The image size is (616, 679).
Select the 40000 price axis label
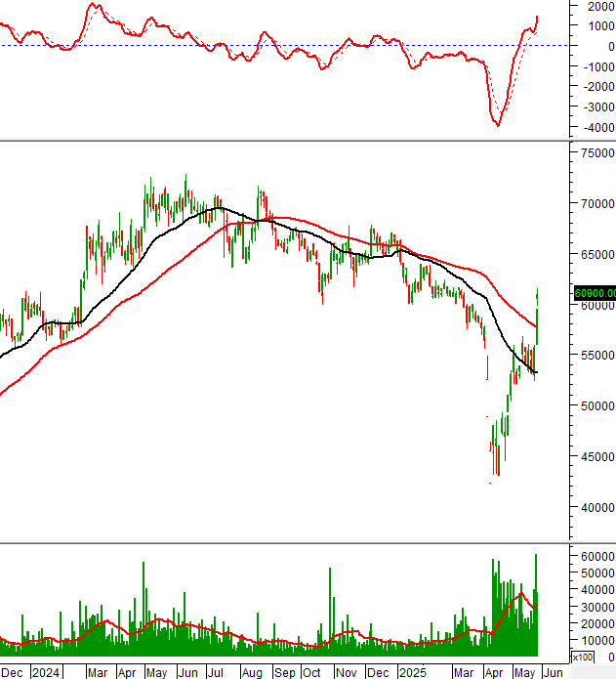597,507
